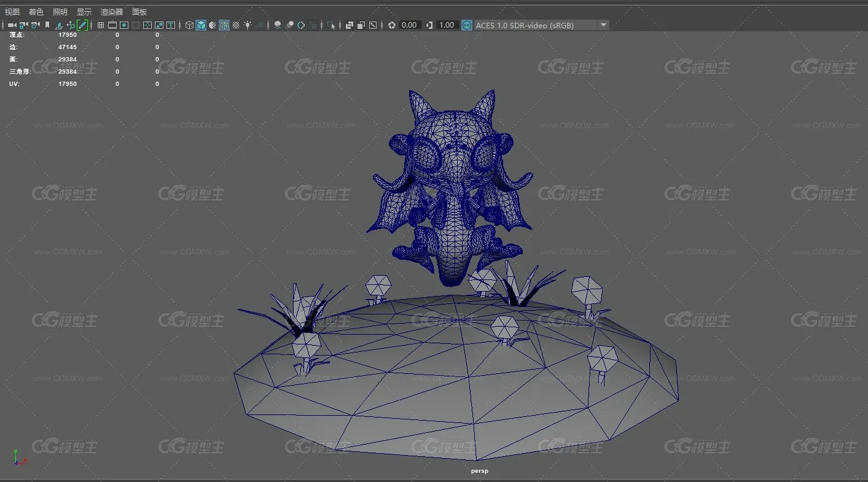Click the view transform dropdown arrow
868x482 pixels.
tap(603, 25)
